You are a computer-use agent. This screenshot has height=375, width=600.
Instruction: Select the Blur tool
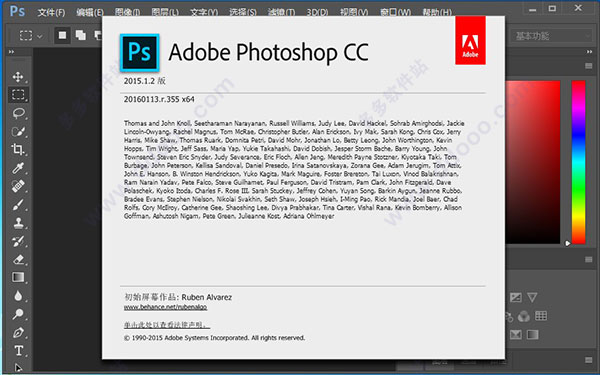click(18, 296)
